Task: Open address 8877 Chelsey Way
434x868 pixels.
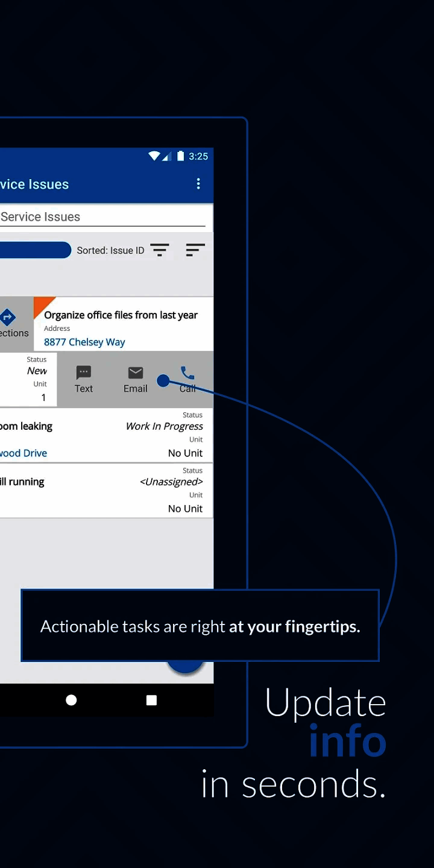Action: pos(84,342)
